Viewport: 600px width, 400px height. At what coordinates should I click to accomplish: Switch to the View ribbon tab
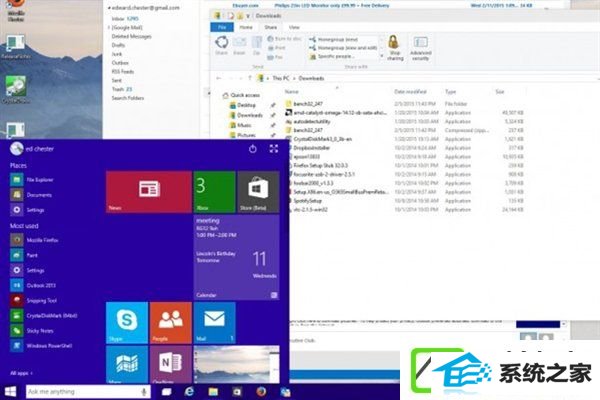point(294,27)
